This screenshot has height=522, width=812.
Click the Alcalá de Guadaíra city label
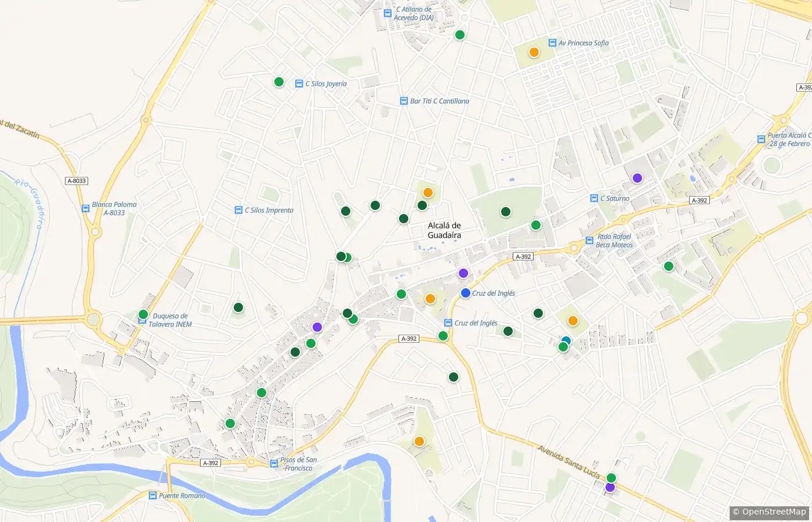(444, 230)
